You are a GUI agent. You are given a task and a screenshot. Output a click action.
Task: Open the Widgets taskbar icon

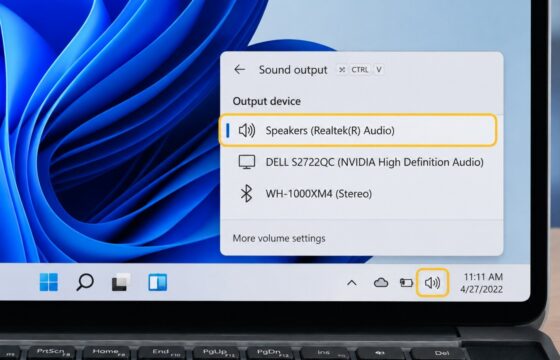tap(158, 282)
